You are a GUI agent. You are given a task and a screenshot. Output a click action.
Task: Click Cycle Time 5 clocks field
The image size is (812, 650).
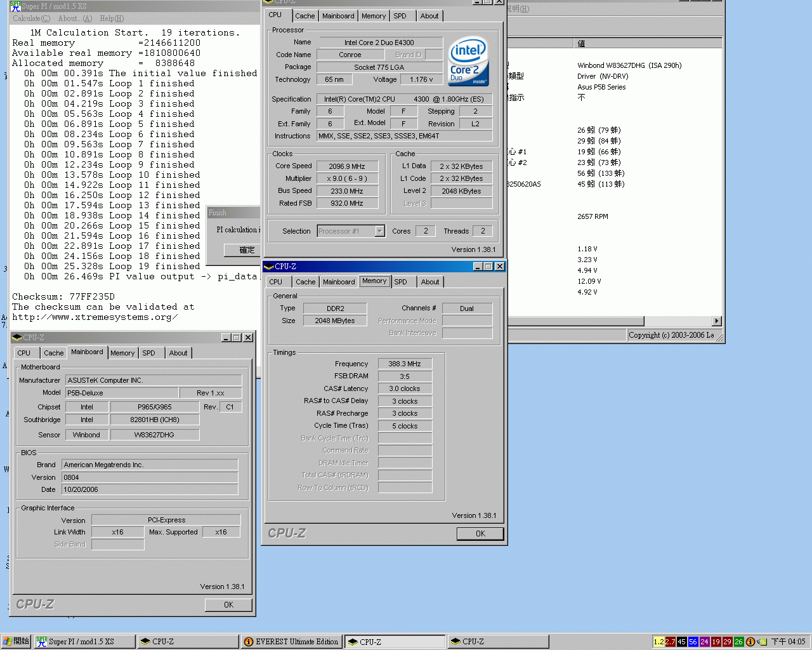pyautogui.click(x=405, y=426)
